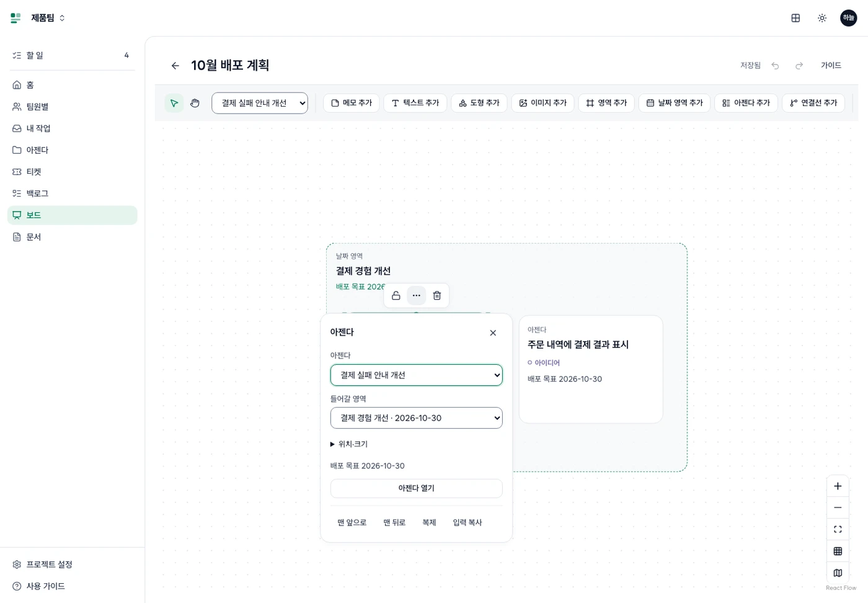Open the 하늘 user avatar menu
This screenshot has height=603, width=868.
click(849, 18)
